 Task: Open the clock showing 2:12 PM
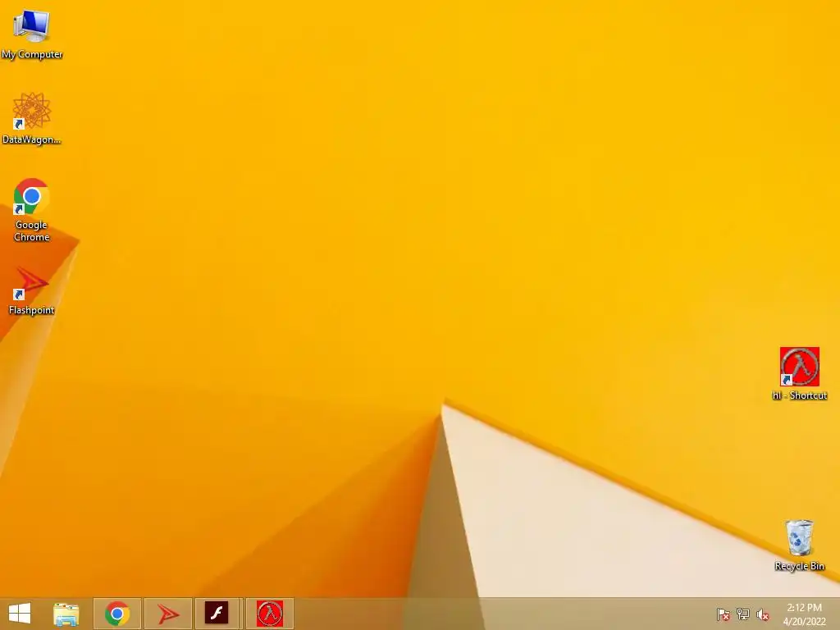[x=804, y=614]
